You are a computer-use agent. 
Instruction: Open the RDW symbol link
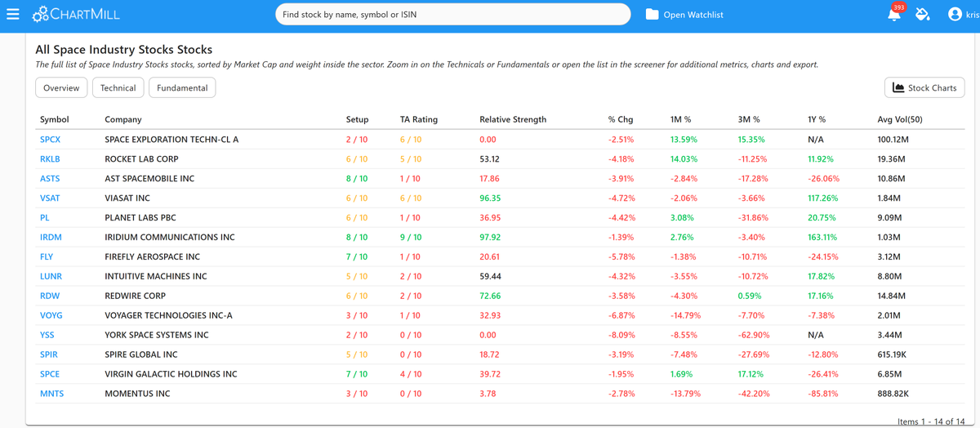(50, 296)
